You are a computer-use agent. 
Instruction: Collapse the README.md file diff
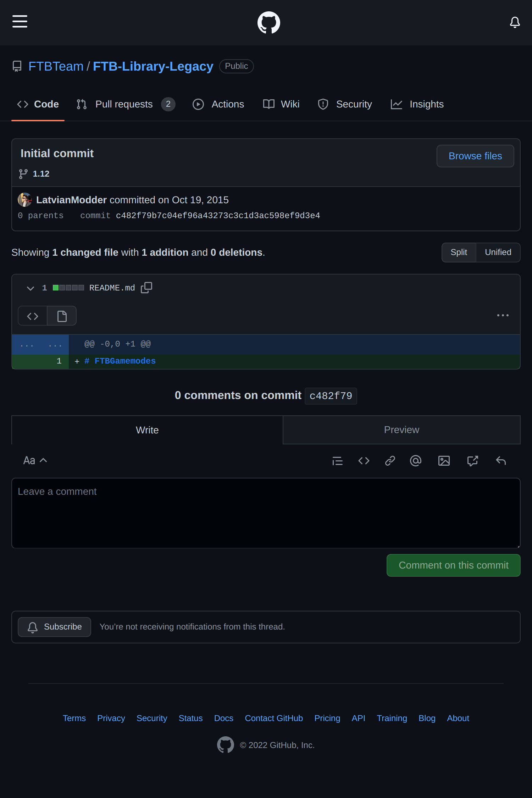point(31,288)
